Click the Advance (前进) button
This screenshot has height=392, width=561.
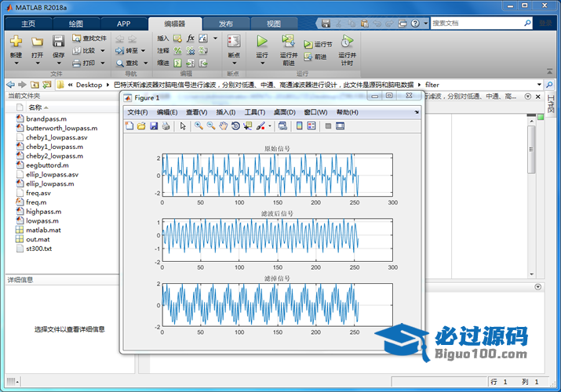pos(315,56)
